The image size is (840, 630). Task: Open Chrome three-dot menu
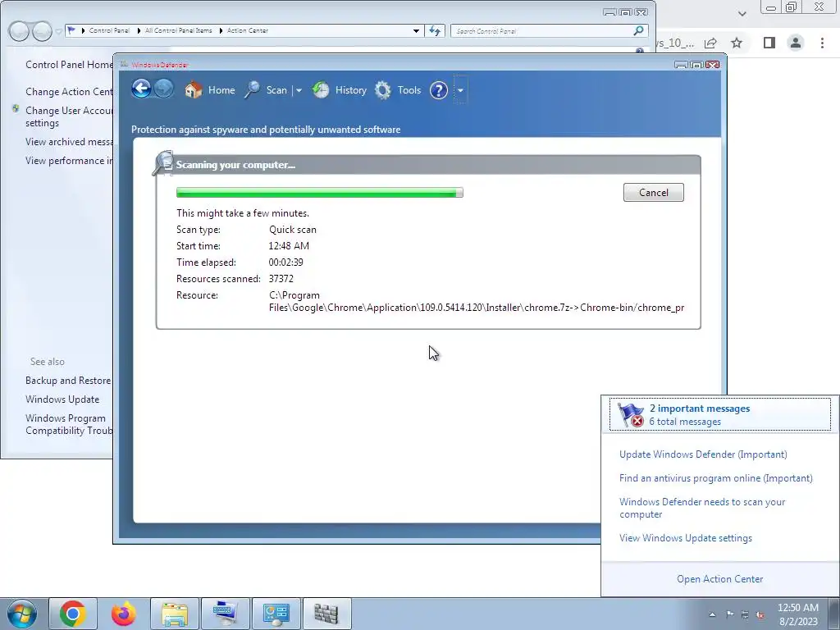[822, 43]
